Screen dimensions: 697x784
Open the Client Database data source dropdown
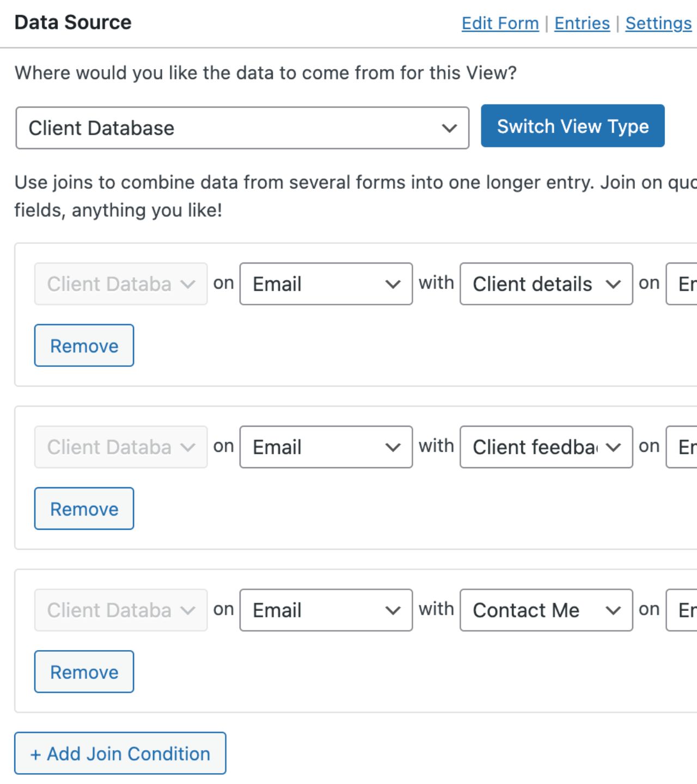tap(242, 128)
